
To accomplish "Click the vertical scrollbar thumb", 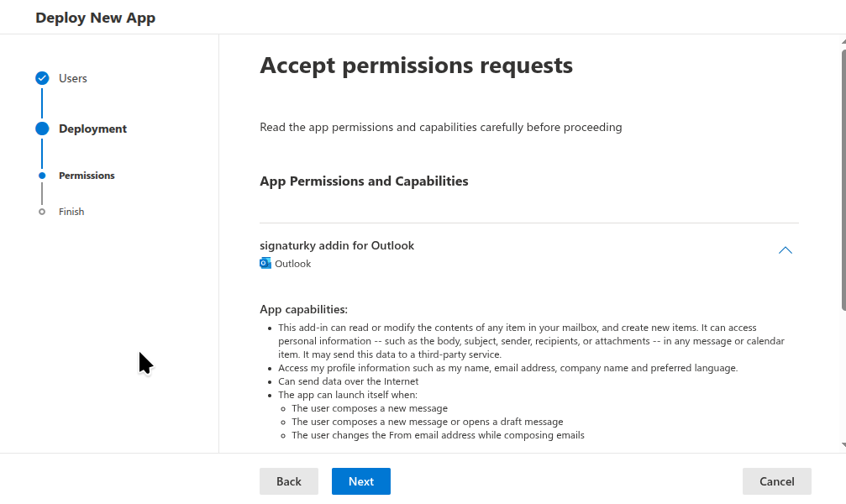I will (843, 181).
